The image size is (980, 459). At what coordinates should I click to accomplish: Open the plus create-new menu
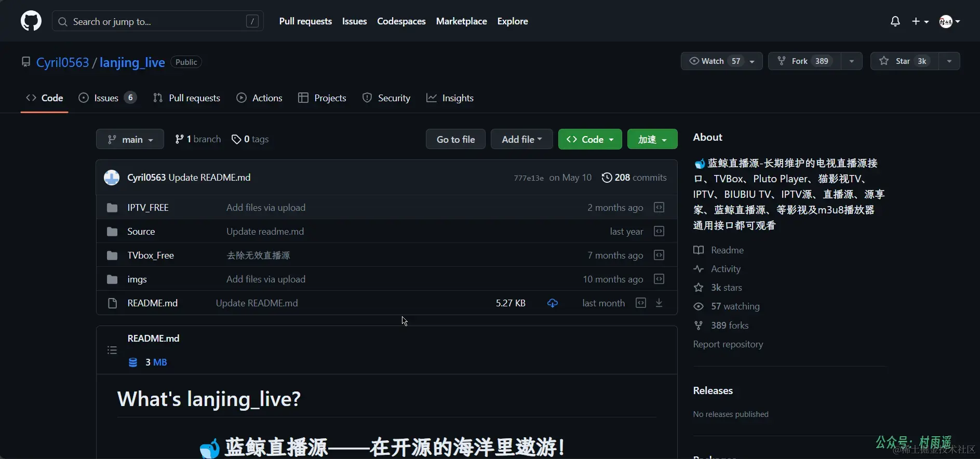click(x=920, y=21)
